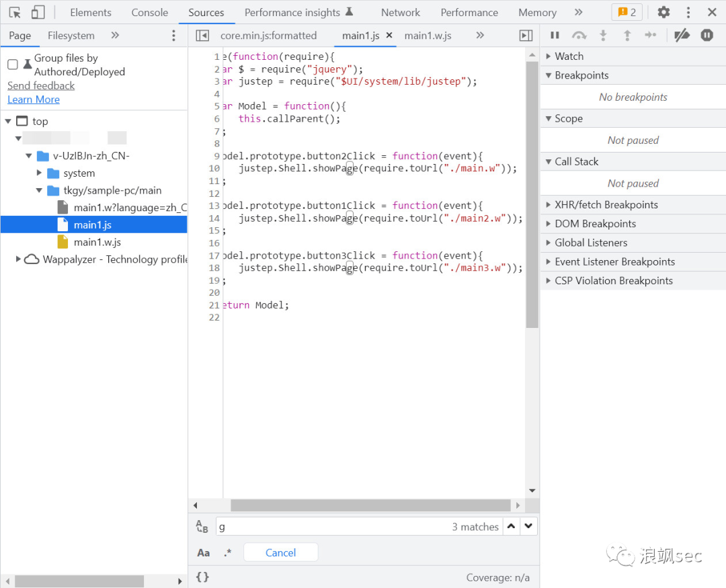The height and width of the screenshot is (588, 726).
Task: Collapse the tkgy/sample-pc/main folder
Action: tap(39, 190)
